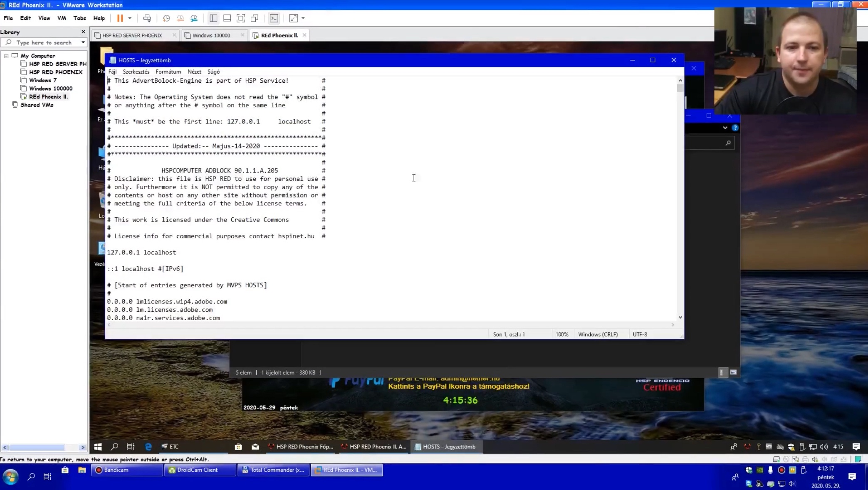Image resolution: width=868 pixels, height=490 pixels.
Task: Click the stretch guest display icon
Action: point(293,18)
